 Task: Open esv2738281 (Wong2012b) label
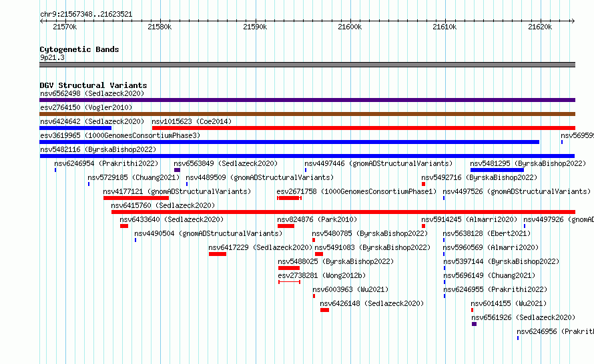[322, 275]
